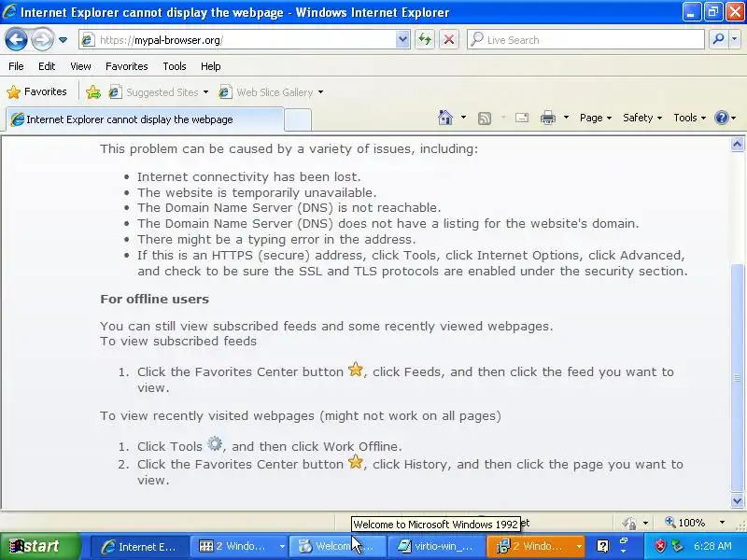
Task: Open the Edit menu
Action: [47, 66]
